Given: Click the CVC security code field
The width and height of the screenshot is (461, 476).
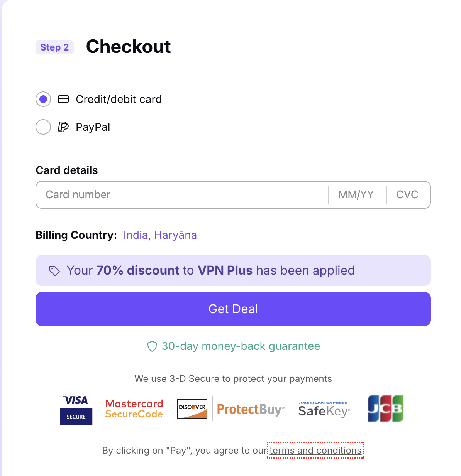Looking at the screenshot, I should tap(407, 195).
